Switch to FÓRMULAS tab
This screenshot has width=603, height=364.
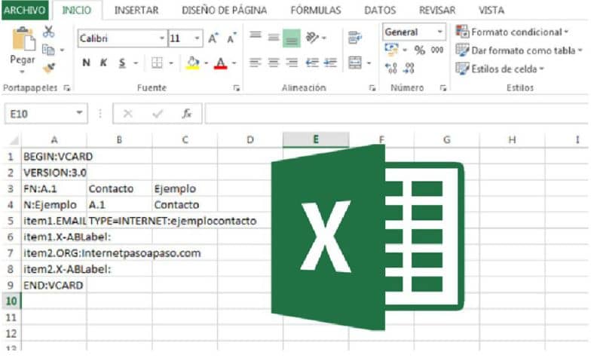pyautogui.click(x=316, y=11)
